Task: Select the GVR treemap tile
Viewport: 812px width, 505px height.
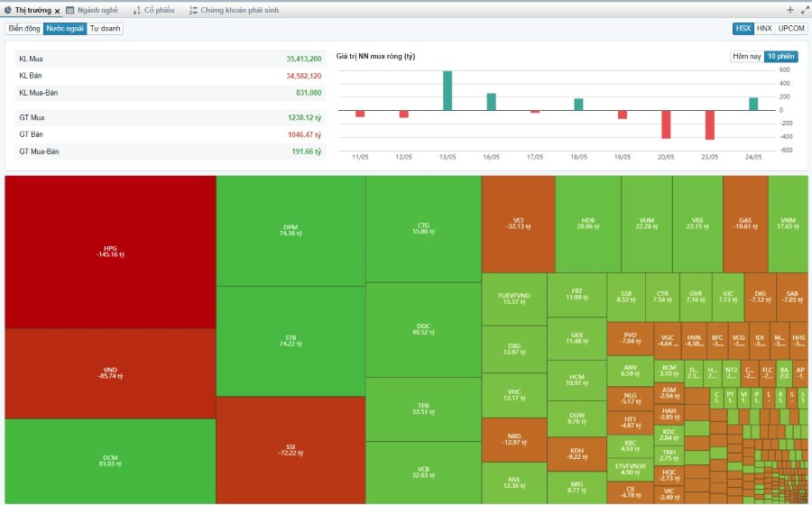Action: [696, 297]
